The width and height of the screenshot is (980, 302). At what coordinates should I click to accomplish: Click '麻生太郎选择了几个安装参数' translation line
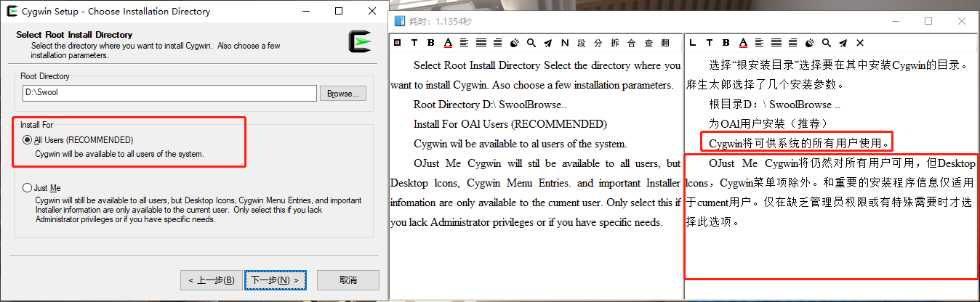[766, 85]
